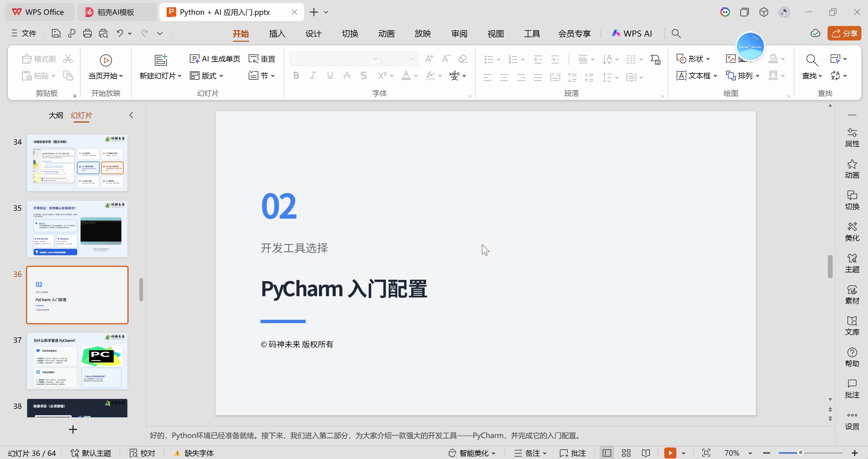This screenshot has height=459, width=868.
Task: Switch to 审阅 ribbon tab
Action: (459, 34)
